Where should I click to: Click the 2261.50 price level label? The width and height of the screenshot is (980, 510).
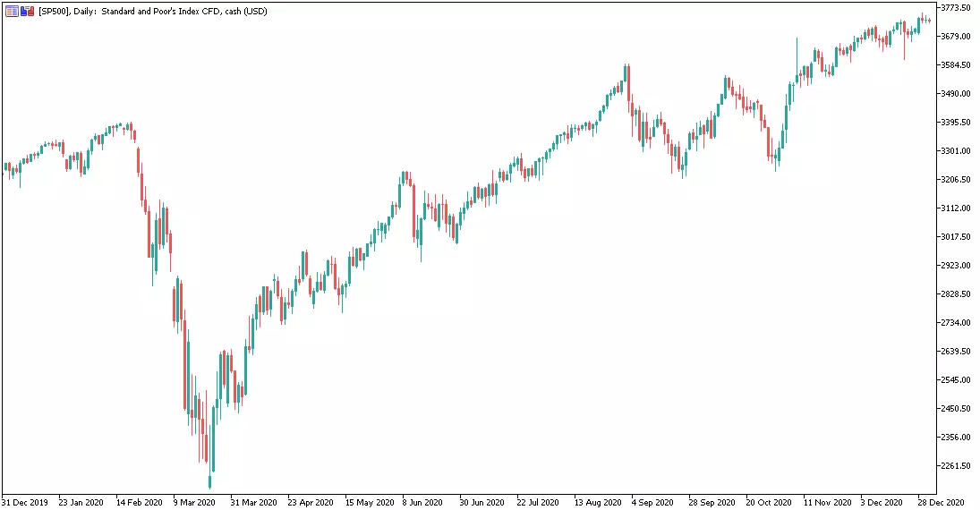pos(956,465)
